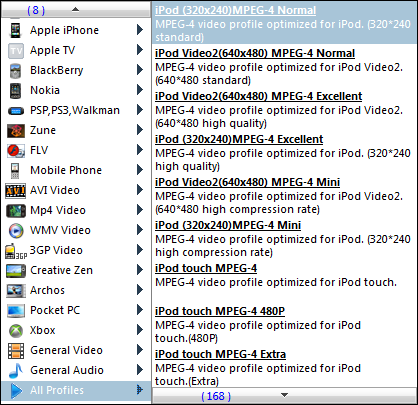Click the scroll-up arrow above the category list
418x405 pixels.
click(76, 10)
